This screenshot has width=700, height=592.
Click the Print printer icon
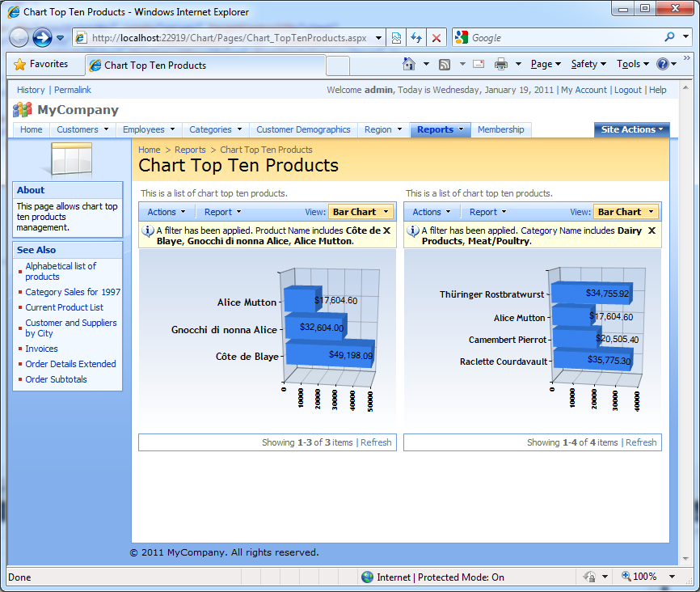click(501, 65)
